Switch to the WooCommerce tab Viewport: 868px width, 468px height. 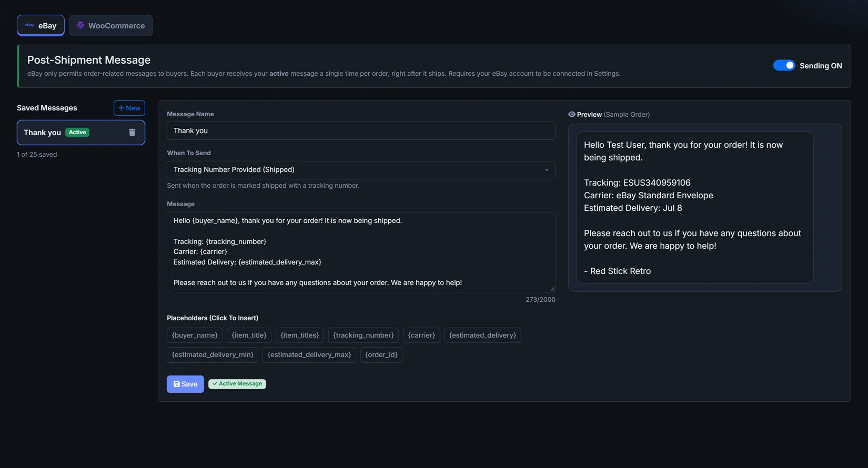111,25
